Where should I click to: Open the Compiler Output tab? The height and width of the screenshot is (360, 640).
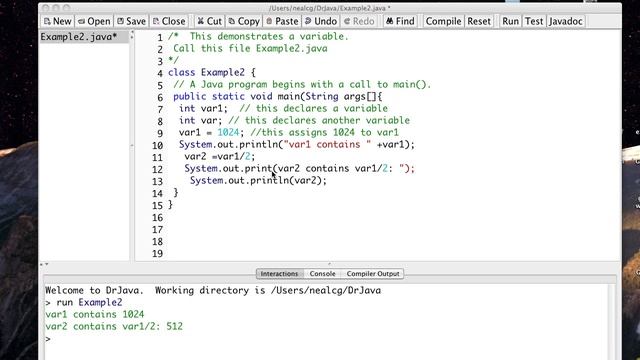click(373, 273)
